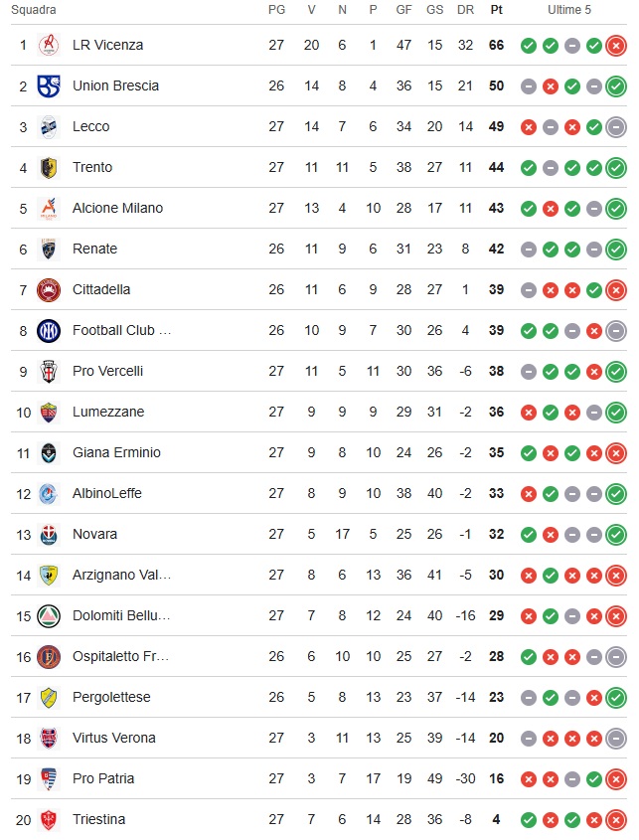Click the Cittadella team badge

49,289
